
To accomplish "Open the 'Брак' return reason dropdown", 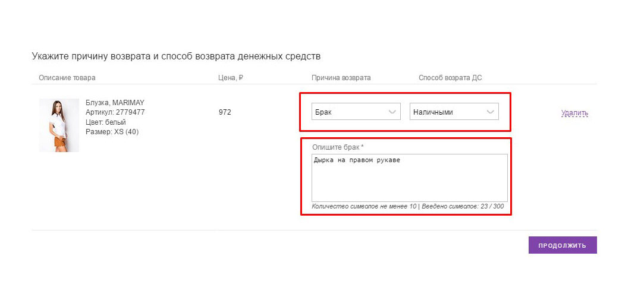I will 355,112.
